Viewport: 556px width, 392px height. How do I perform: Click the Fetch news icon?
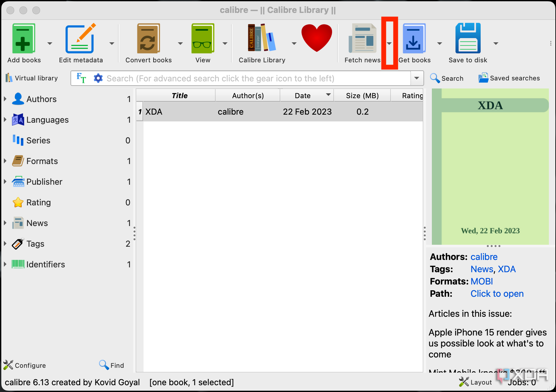[x=362, y=38]
